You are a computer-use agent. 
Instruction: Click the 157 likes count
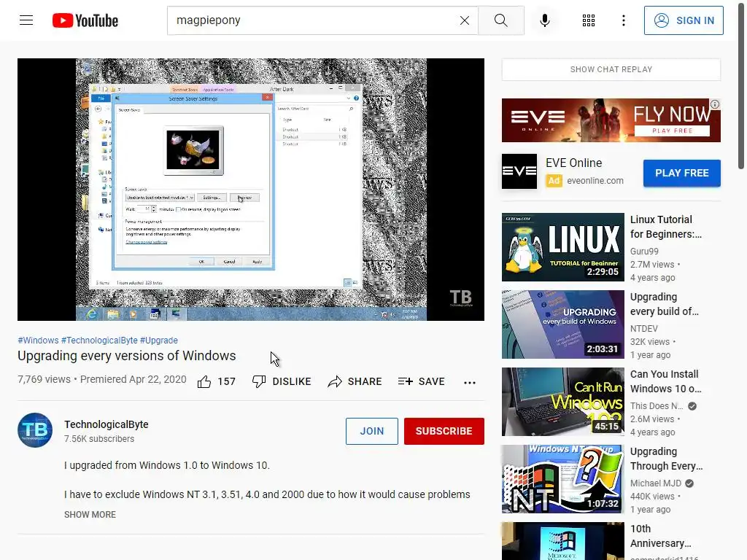pyautogui.click(x=226, y=381)
